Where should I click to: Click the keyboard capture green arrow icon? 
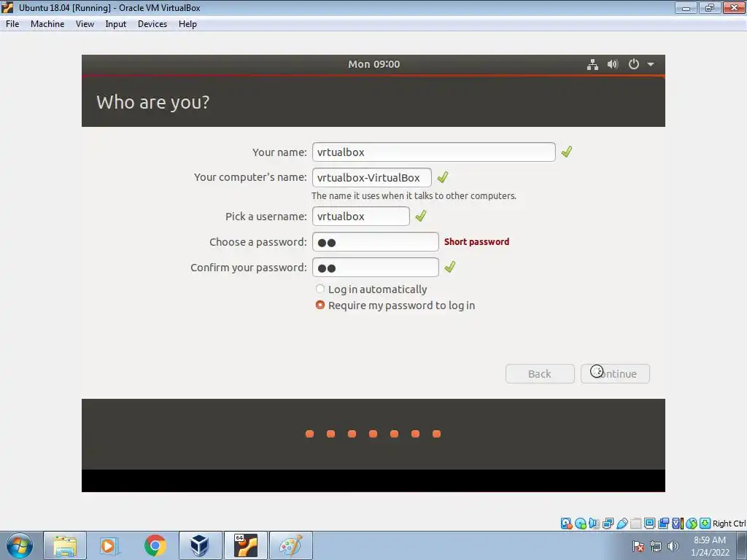pyautogui.click(x=705, y=524)
